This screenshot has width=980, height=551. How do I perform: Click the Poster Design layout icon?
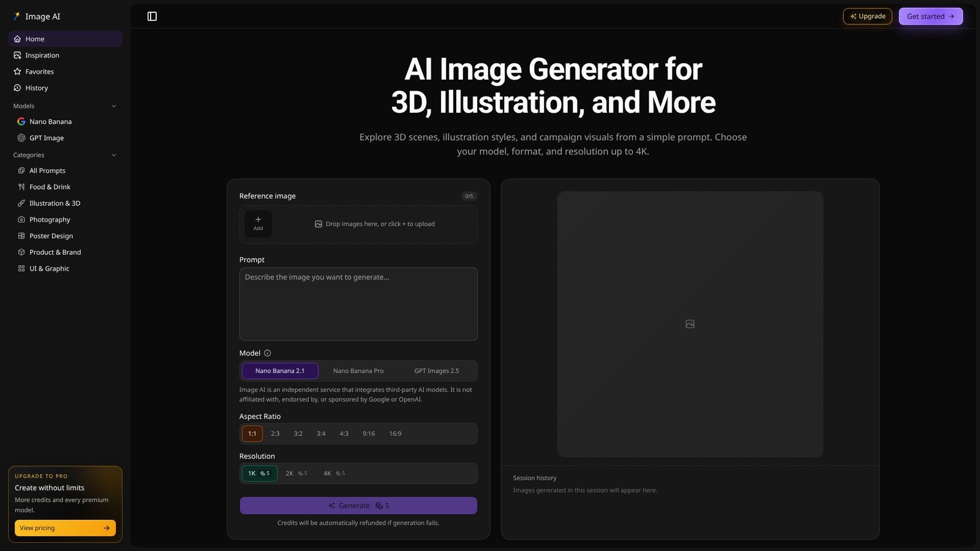point(21,236)
